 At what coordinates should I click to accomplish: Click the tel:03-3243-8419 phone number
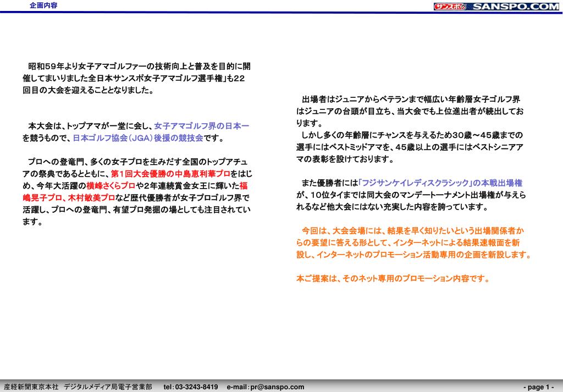191,387
